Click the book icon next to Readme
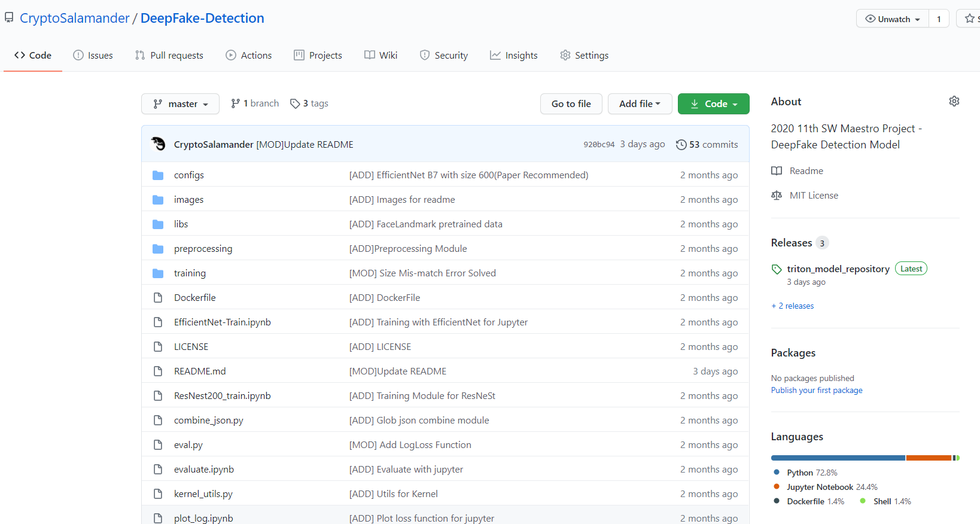The height and width of the screenshot is (524, 980). point(777,171)
